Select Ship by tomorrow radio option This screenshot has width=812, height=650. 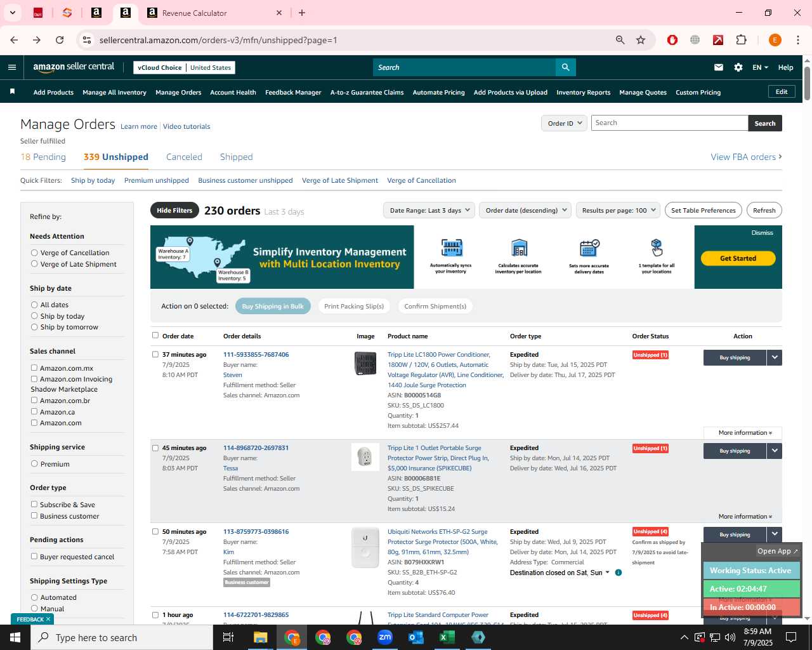(x=34, y=327)
